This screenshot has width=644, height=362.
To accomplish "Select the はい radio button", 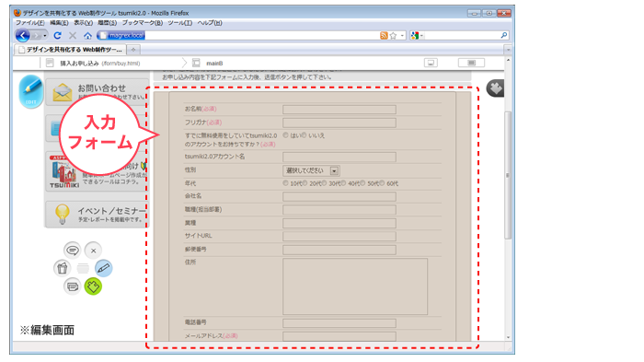I will [285, 135].
